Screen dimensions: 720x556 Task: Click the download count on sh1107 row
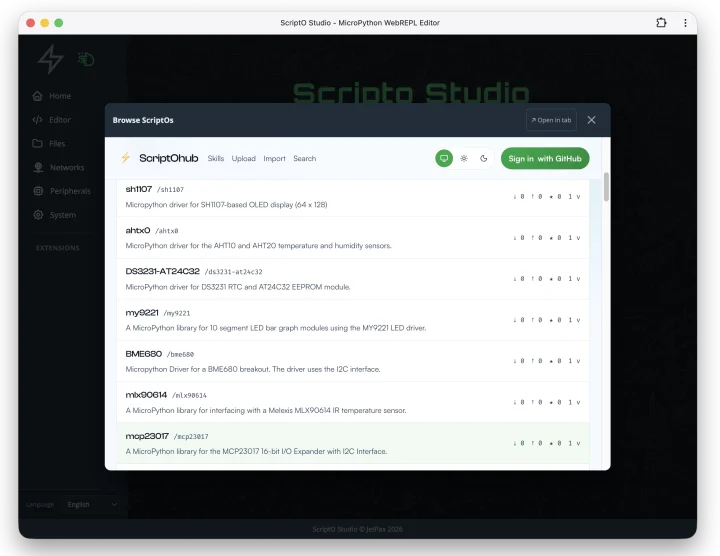click(x=519, y=197)
